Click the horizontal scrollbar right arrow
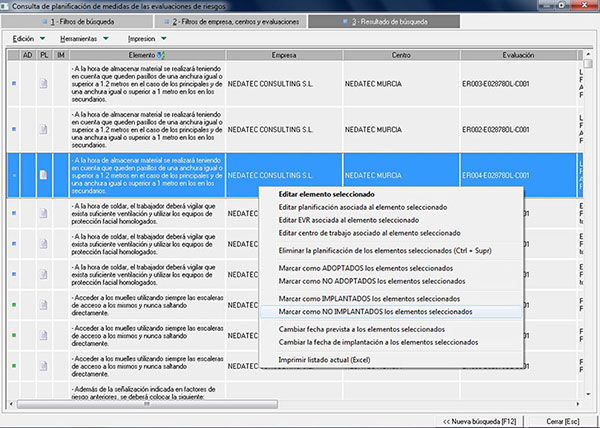The height and width of the screenshot is (428, 600). tap(578, 404)
